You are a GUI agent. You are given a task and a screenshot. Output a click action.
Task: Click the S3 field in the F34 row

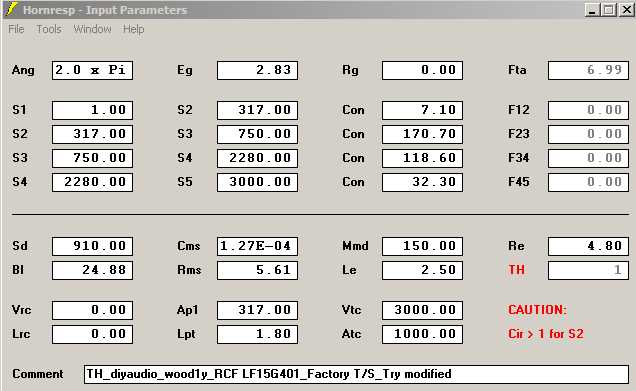pos(92,158)
